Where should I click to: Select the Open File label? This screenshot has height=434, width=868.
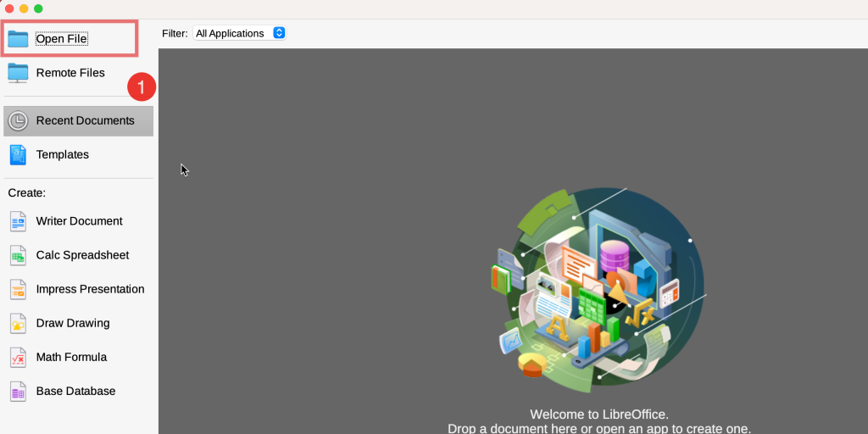click(x=61, y=39)
